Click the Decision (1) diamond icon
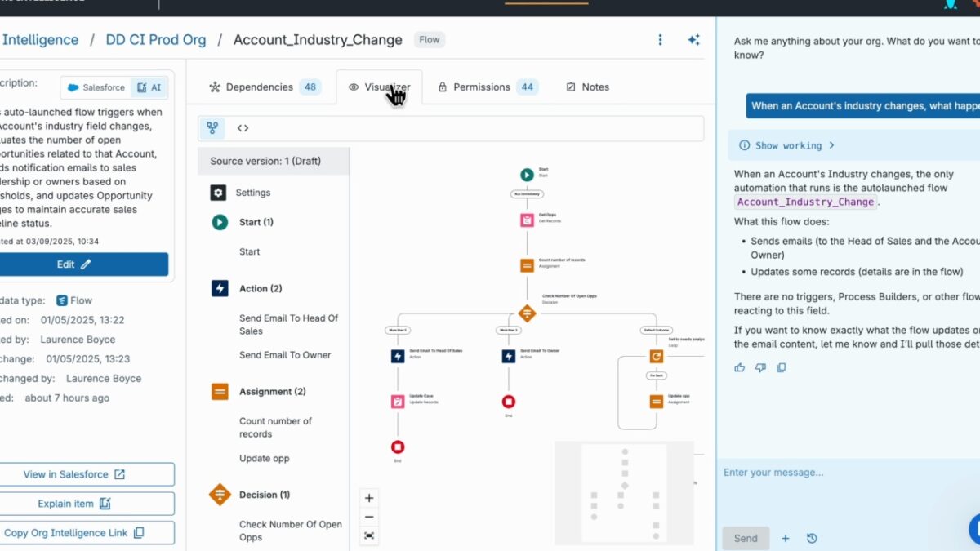The width and height of the screenshot is (980, 551). pos(220,495)
